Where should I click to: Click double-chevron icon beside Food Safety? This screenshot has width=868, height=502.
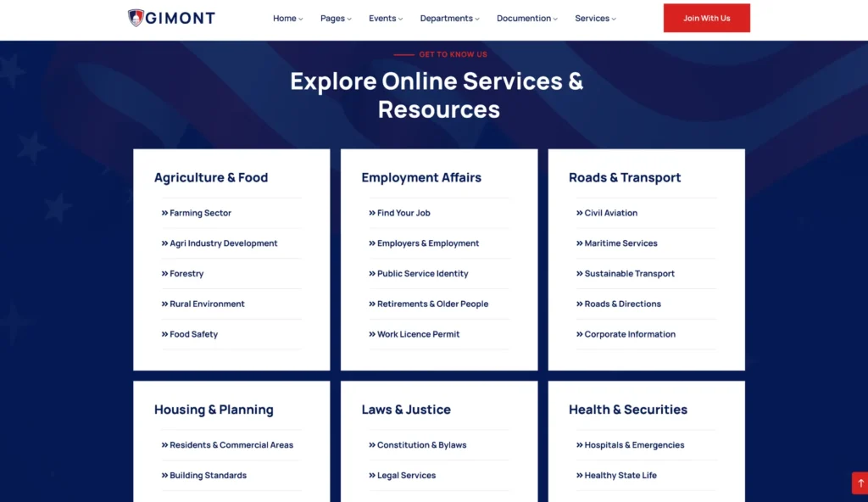164,335
